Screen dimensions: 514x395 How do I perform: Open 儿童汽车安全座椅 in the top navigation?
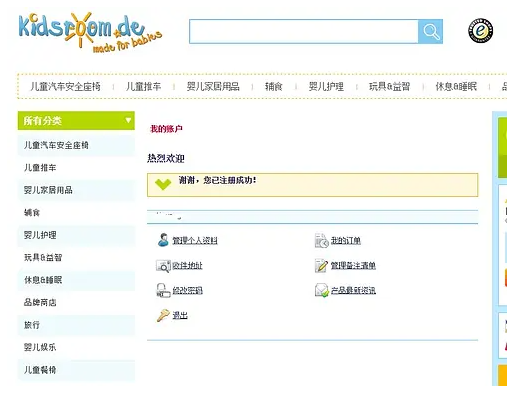click(65, 87)
